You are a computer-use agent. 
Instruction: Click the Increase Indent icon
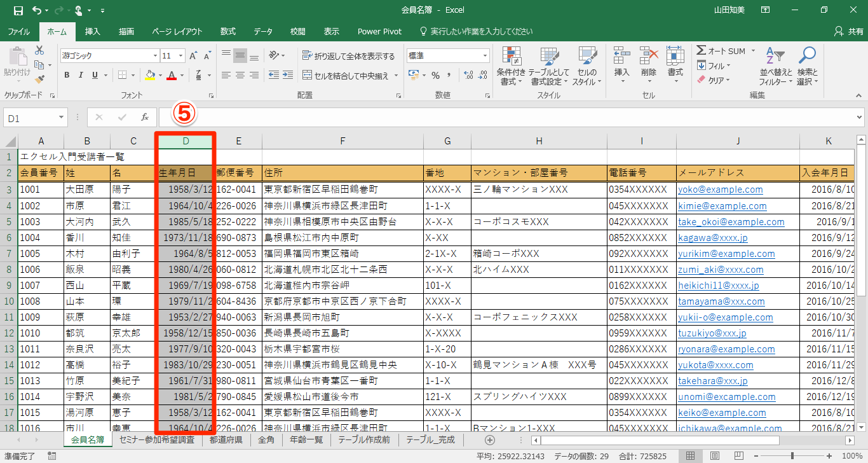click(x=288, y=75)
